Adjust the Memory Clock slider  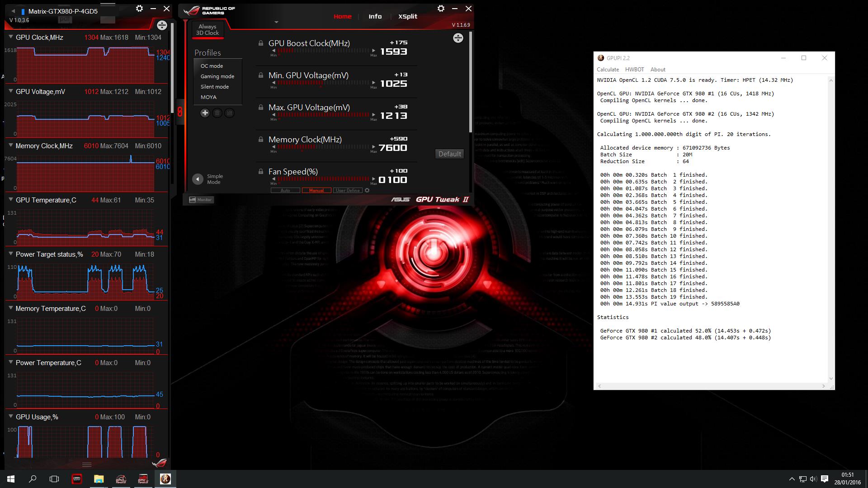tap(323, 147)
